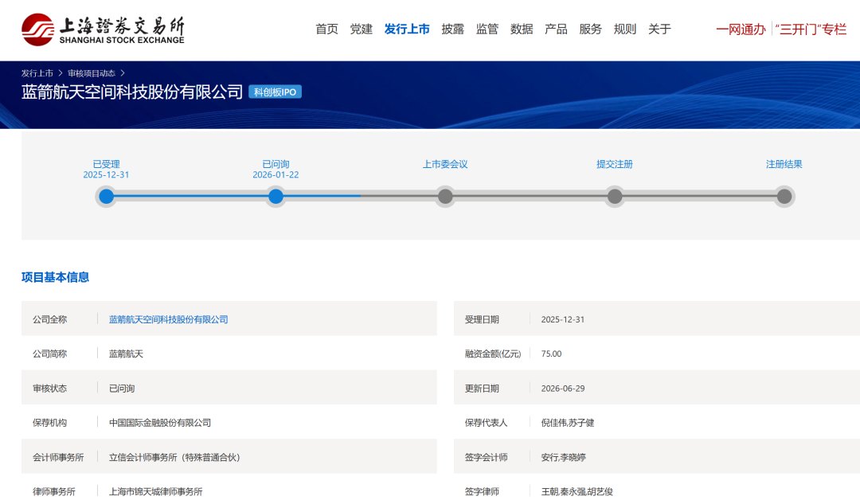Viewport: 860px width, 504px height.
Task: Open the 披露 nav item
Action: tap(452, 29)
